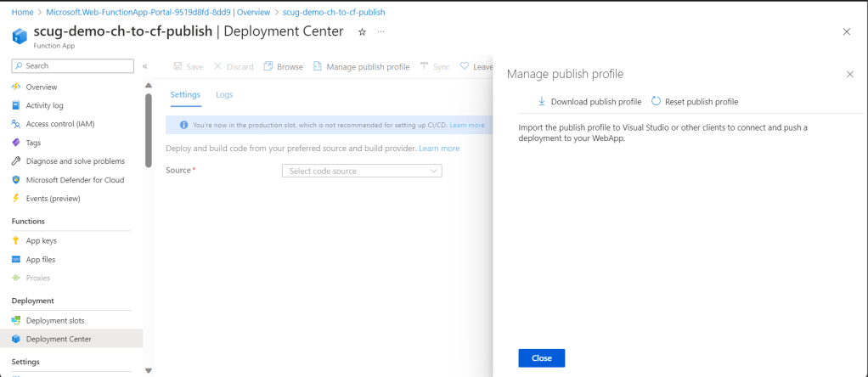Open Microsoft Defender for Cloud
868x377 pixels.
point(75,180)
